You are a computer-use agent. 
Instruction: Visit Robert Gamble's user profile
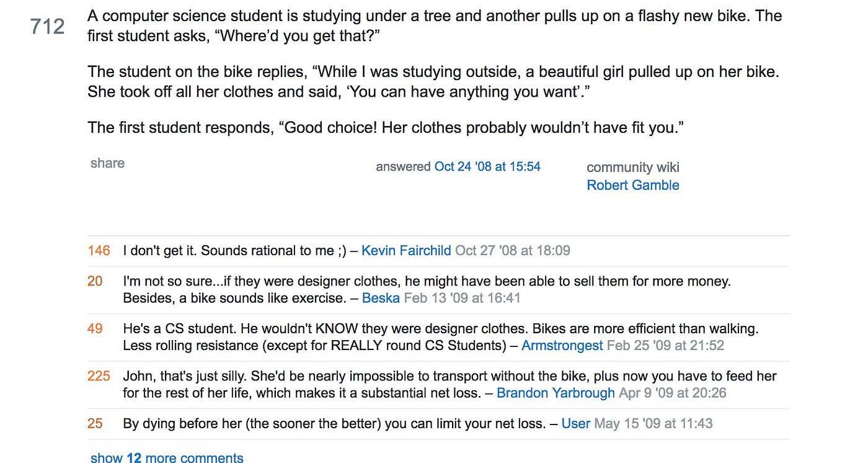(x=633, y=185)
